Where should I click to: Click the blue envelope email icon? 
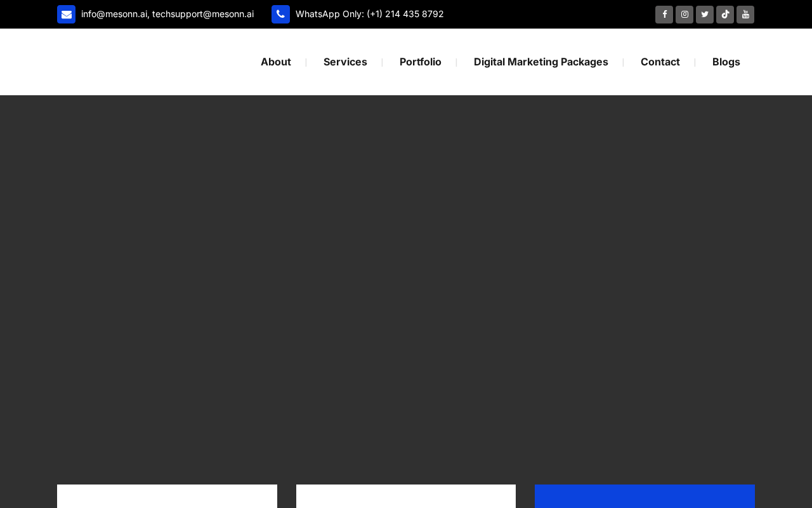click(x=66, y=14)
